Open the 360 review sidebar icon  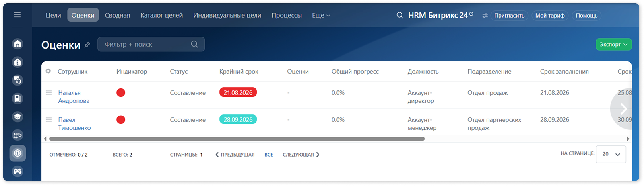pos(17,135)
